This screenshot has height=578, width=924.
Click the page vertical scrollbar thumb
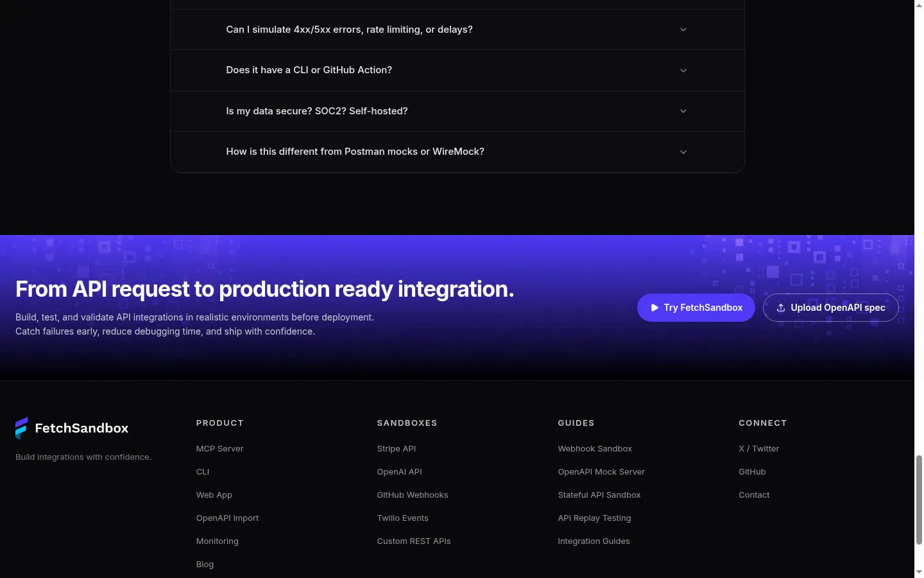click(919, 500)
